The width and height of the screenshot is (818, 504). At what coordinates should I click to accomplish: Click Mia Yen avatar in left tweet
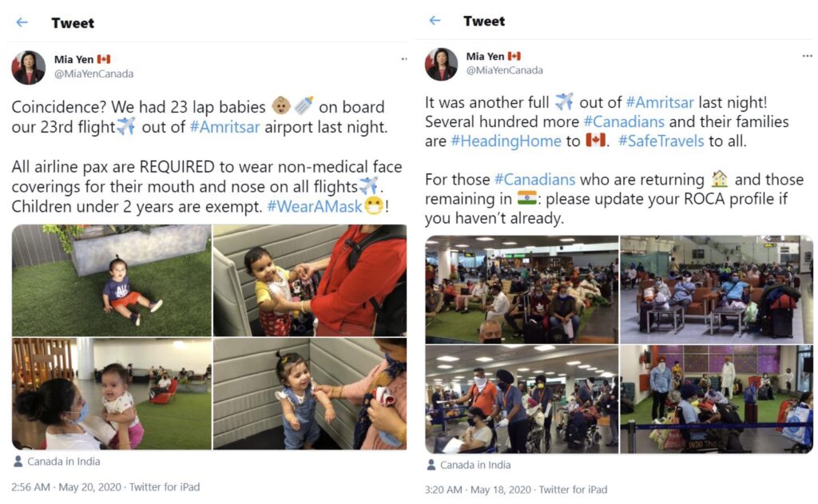tap(28, 67)
